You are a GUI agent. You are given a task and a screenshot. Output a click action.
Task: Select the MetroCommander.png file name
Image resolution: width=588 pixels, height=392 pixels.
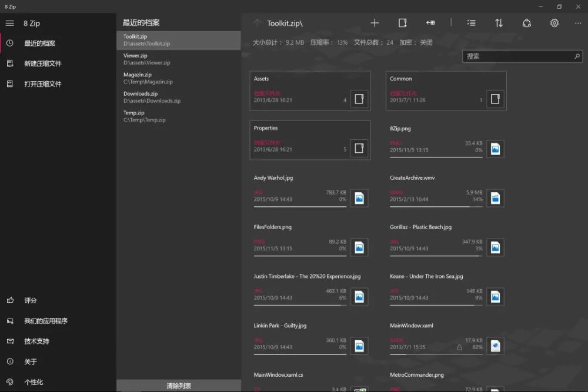tap(417, 375)
